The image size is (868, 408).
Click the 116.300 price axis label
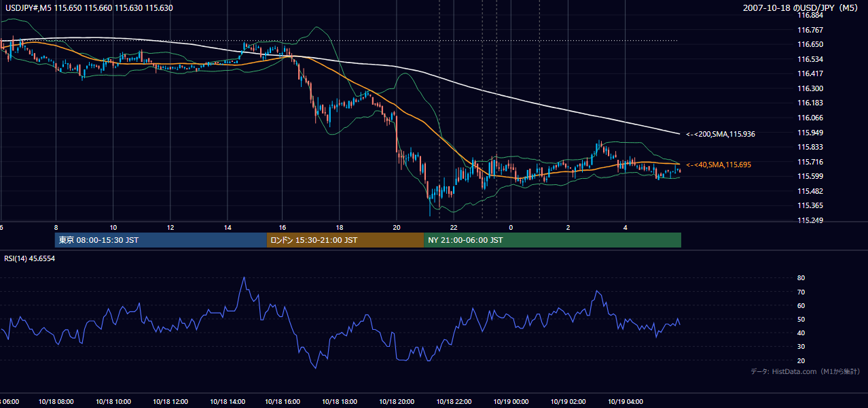(x=811, y=88)
